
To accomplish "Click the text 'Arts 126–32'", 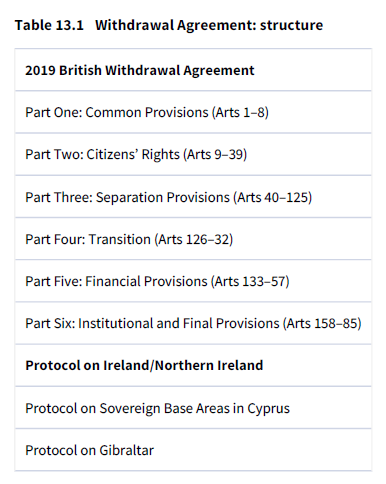I will point(194,239).
